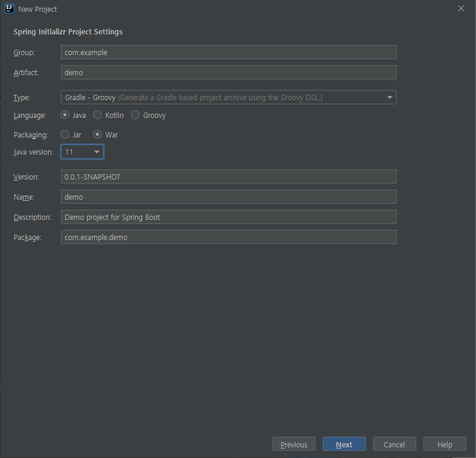Screen dimensions: 476x458
Task: Click the Version field with 0.0.1-SNAPSHOT
Action: 229,177
